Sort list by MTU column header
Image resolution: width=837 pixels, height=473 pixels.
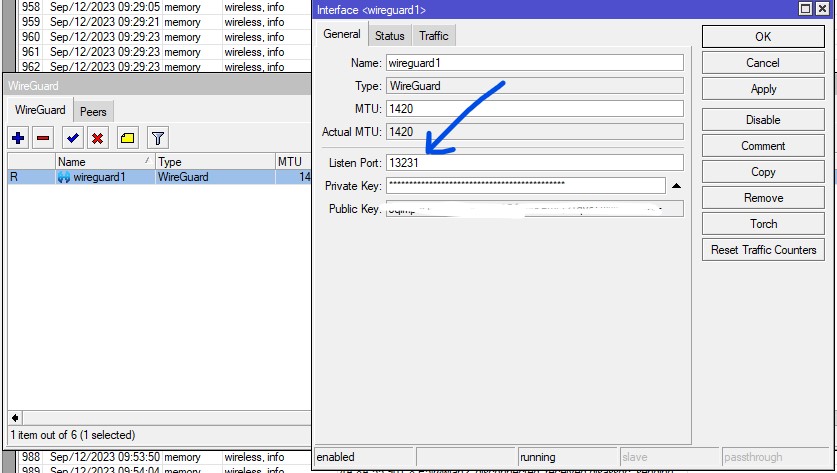[x=293, y=161]
